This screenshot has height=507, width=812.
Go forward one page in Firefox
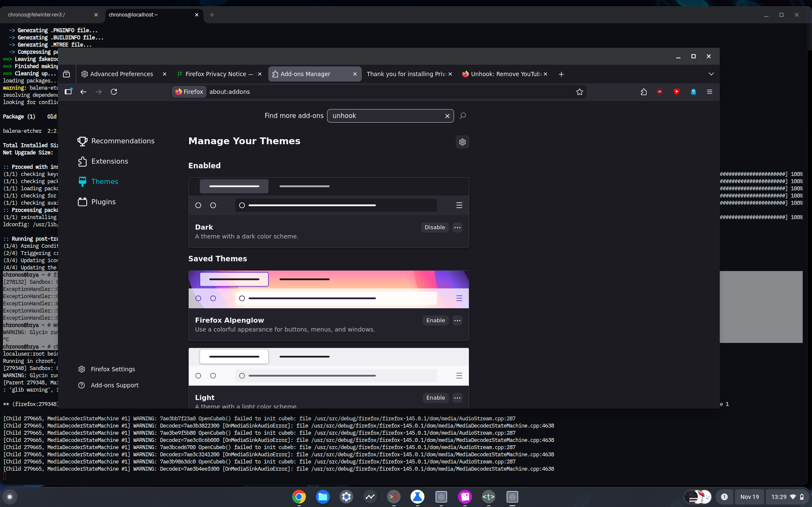point(99,92)
